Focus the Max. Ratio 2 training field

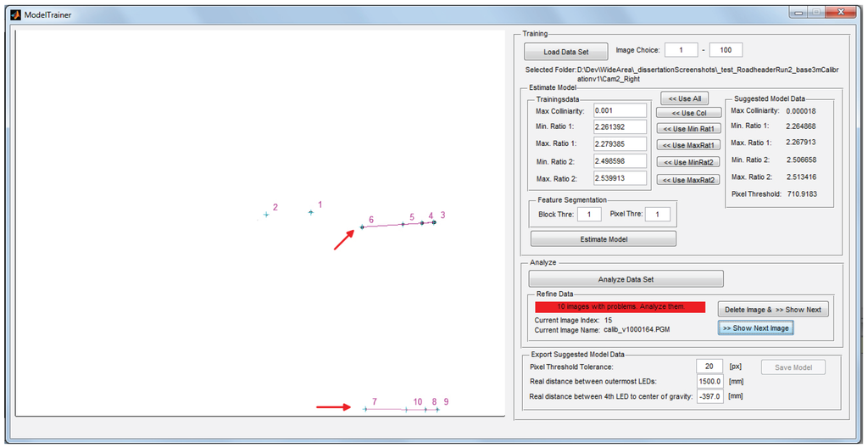[620, 178]
